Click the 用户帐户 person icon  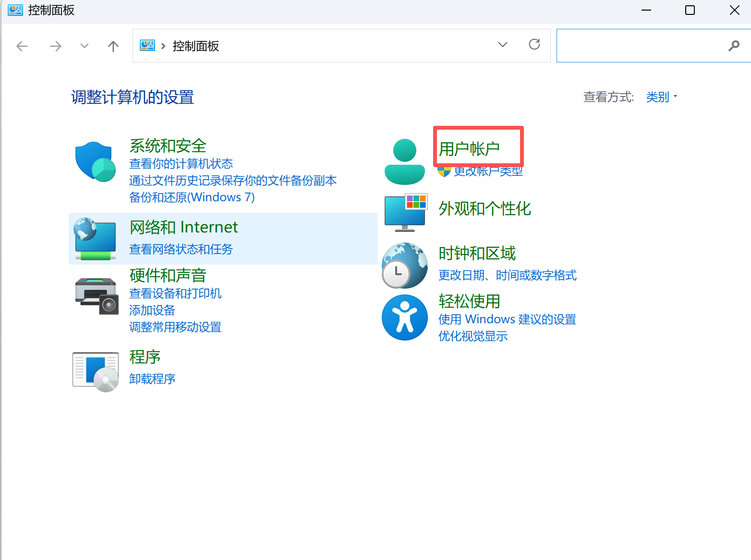click(x=405, y=159)
